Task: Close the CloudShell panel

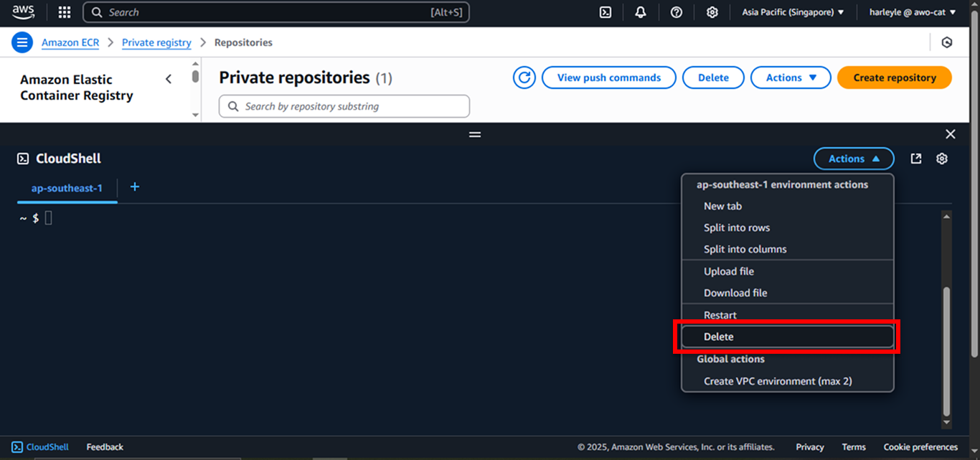Action: pyautogui.click(x=951, y=134)
